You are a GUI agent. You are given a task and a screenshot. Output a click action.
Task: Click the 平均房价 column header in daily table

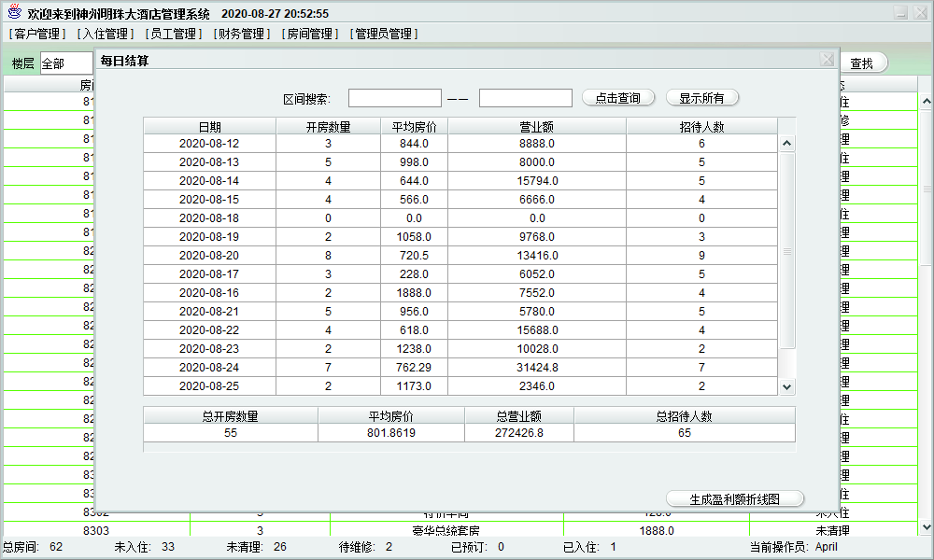click(x=414, y=127)
